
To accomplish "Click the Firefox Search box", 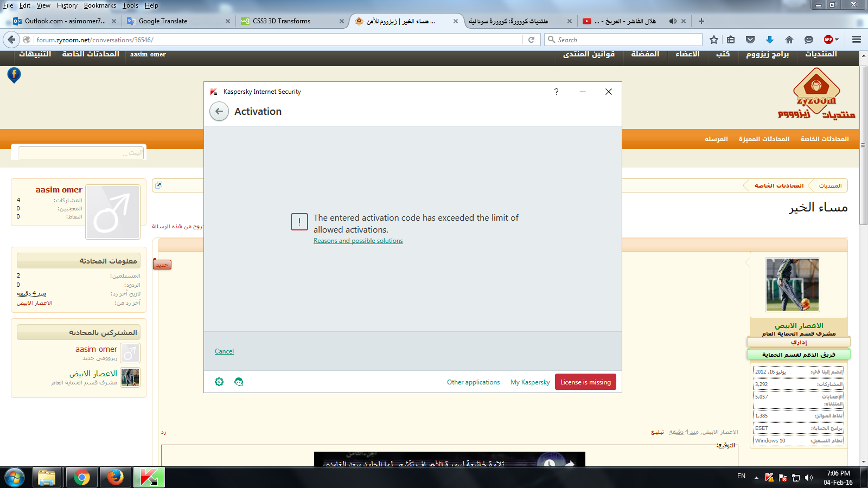I will click(x=624, y=40).
